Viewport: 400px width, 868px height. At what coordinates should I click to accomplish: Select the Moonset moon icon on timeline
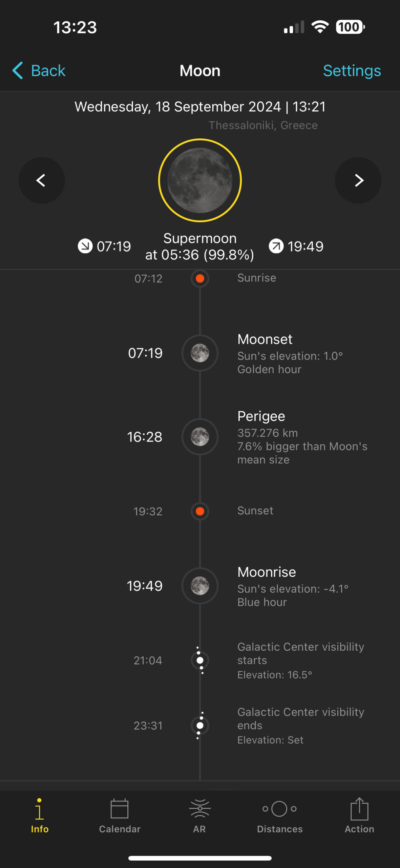point(200,353)
